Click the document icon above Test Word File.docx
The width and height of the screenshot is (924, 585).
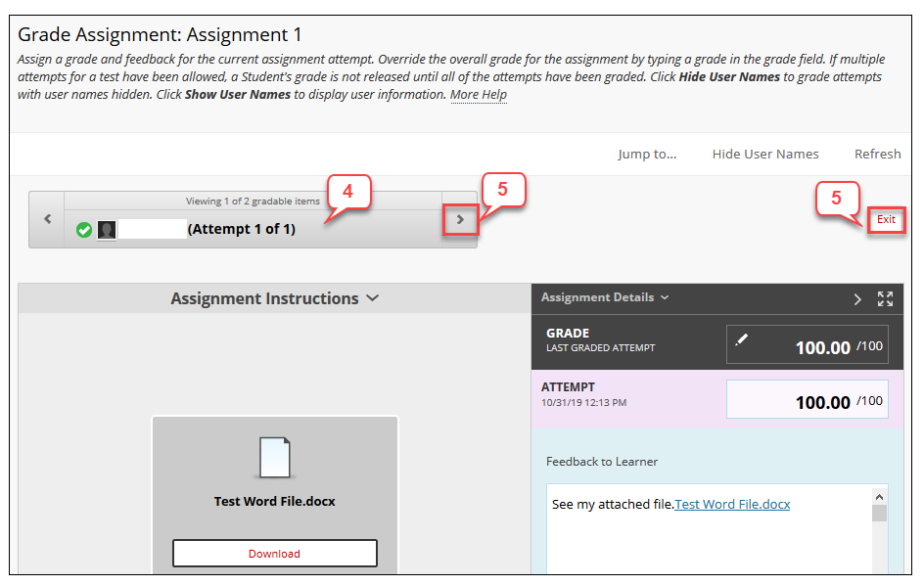(275, 457)
